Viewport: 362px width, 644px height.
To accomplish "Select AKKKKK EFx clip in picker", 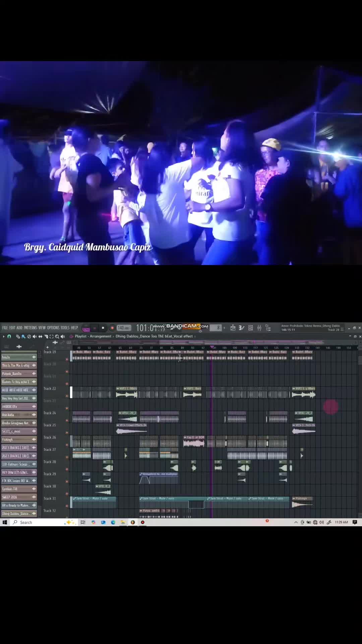I will tap(19, 407).
